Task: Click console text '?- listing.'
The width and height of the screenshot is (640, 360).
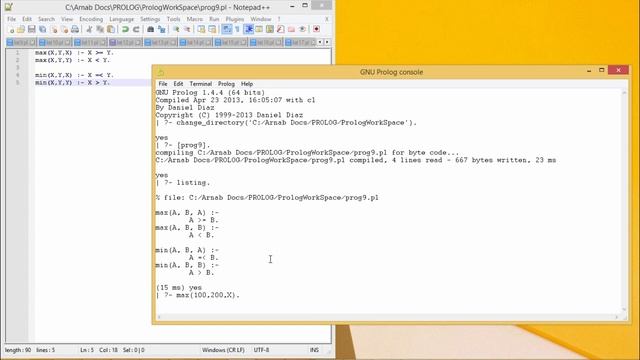Action: click(187, 182)
